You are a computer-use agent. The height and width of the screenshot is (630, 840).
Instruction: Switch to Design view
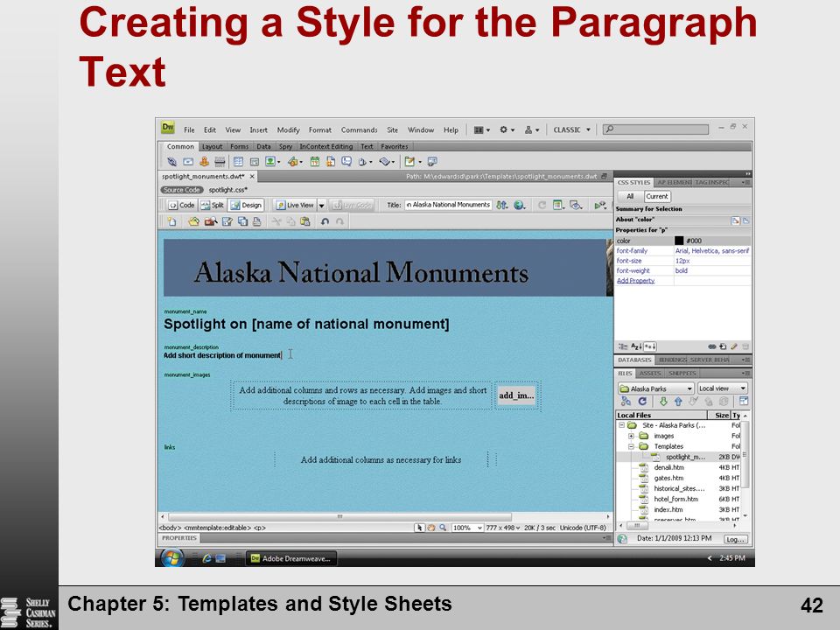pos(246,205)
